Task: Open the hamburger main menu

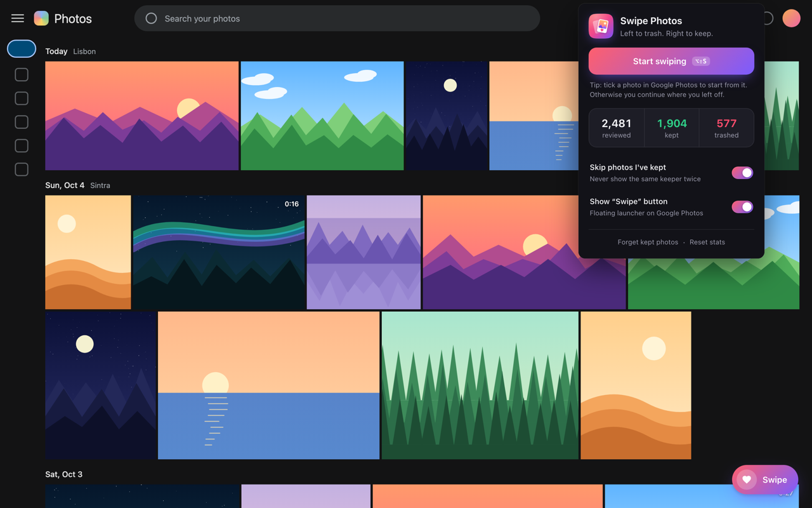Action: click(x=18, y=18)
